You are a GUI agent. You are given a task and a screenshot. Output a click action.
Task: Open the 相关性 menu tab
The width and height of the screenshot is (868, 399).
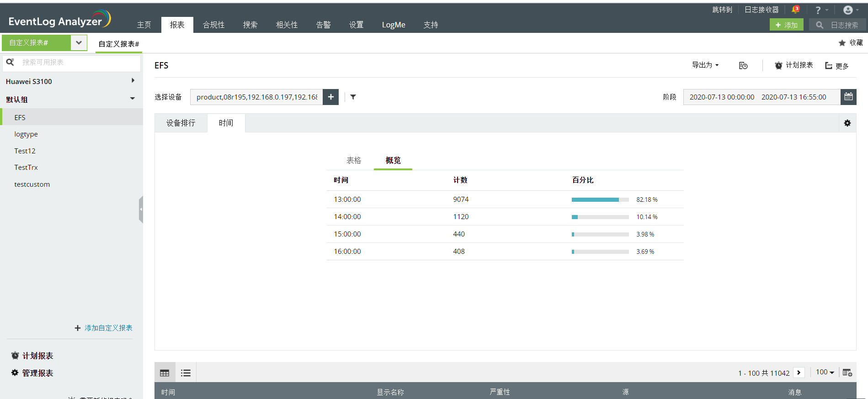[x=287, y=25]
